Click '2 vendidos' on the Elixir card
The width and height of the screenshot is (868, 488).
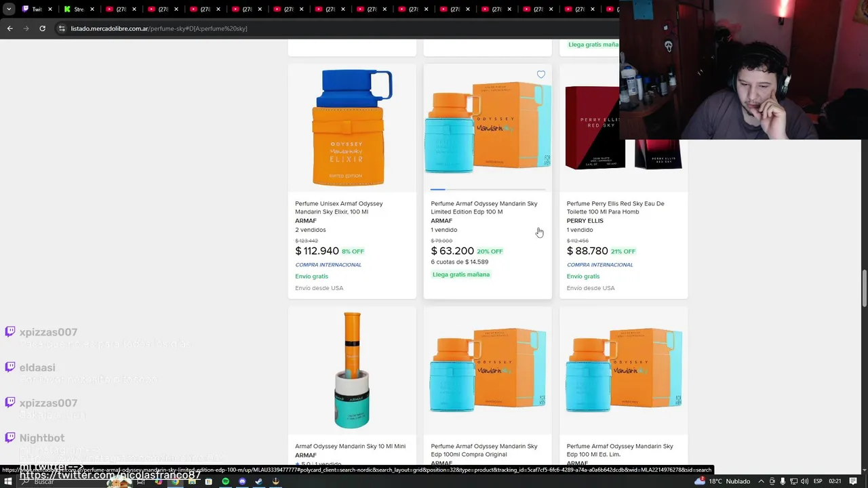pyautogui.click(x=311, y=230)
